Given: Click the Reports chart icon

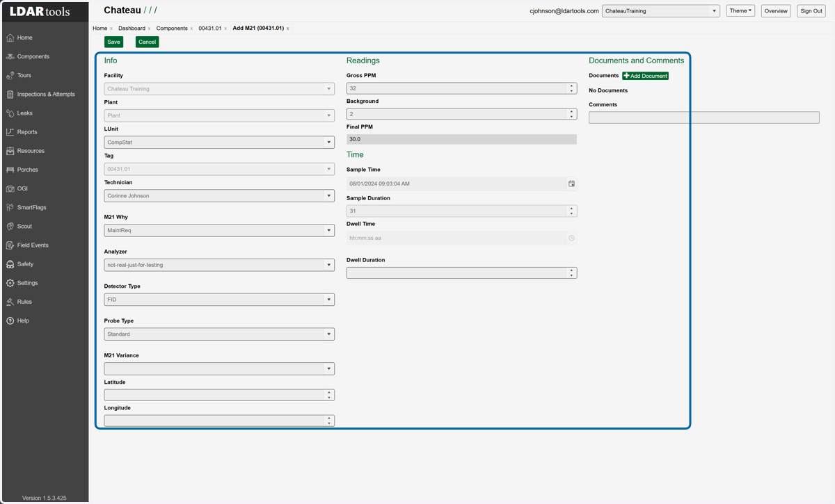Looking at the screenshot, I should click(x=10, y=131).
